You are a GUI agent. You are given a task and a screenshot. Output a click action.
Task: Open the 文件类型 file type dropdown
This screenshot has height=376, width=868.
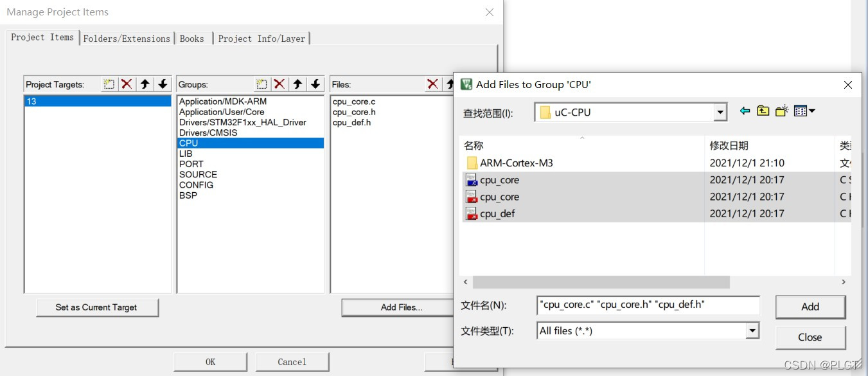[x=751, y=330]
